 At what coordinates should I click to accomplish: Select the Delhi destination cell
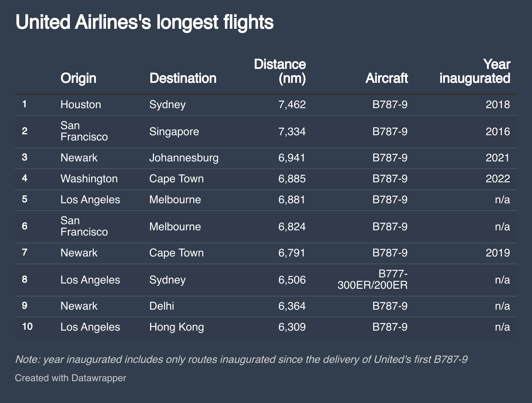coord(161,306)
